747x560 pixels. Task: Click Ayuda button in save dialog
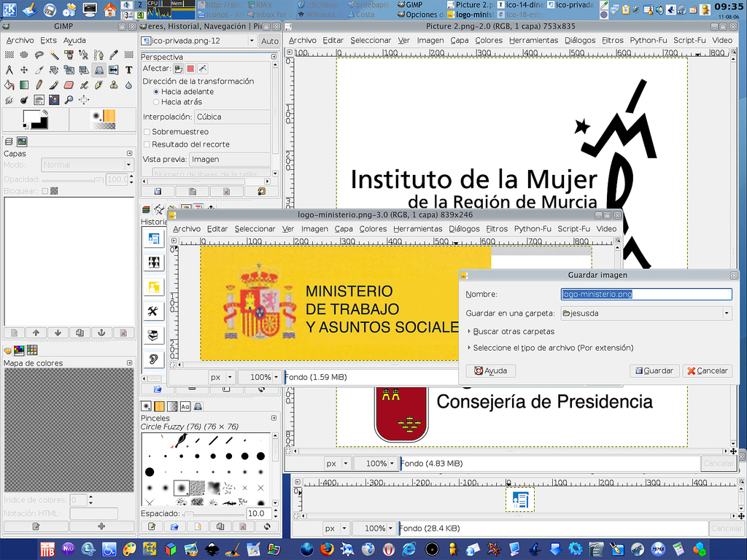(490, 370)
